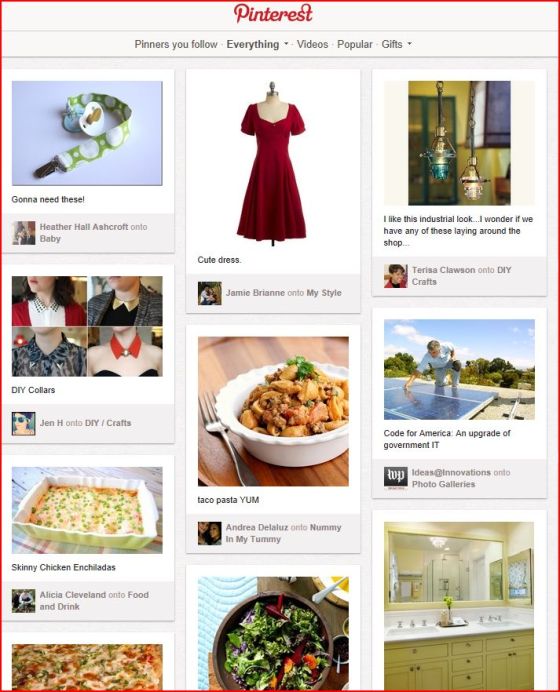Go to the Popular tab
Screen dimensions: 560x692
pos(355,44)
